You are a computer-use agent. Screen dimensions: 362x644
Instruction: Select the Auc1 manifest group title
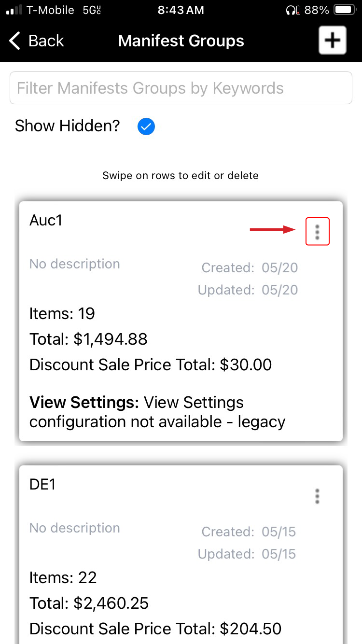(46, 220)
